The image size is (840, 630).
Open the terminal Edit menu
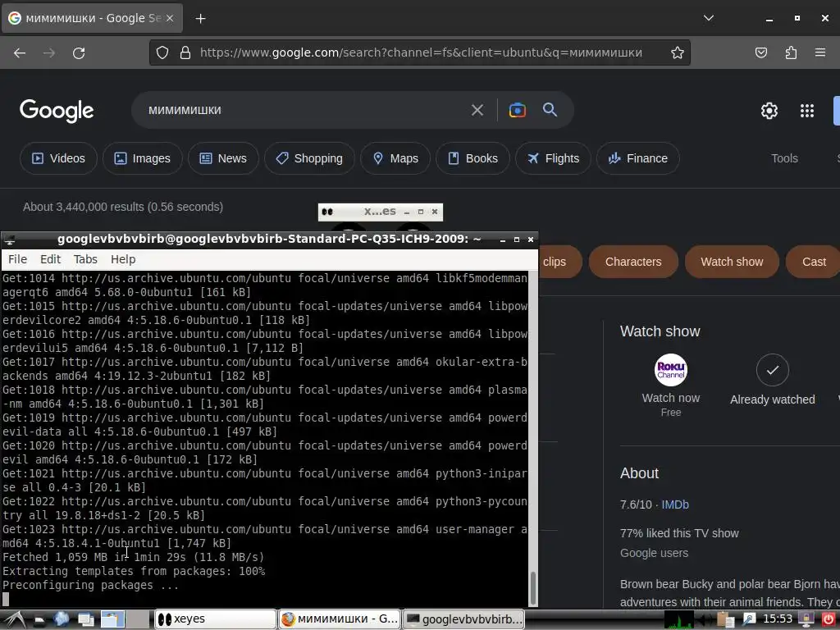tap(50, 259)
